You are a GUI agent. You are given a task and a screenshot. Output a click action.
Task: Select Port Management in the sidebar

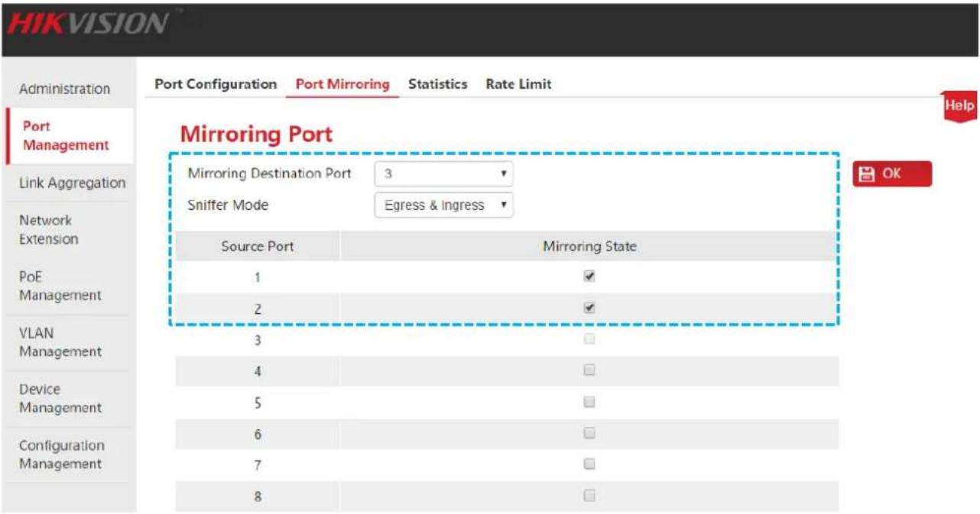[x=69, y=136]
